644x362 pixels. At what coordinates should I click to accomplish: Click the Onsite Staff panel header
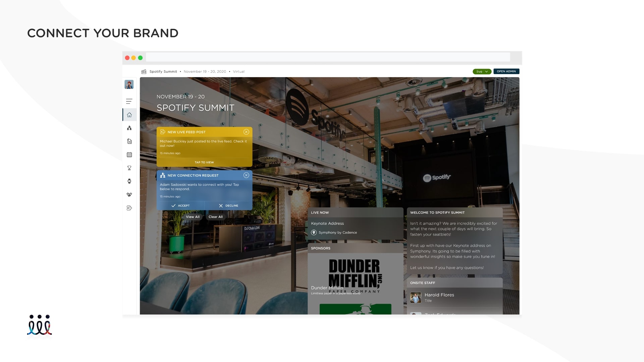pos(454,283)
